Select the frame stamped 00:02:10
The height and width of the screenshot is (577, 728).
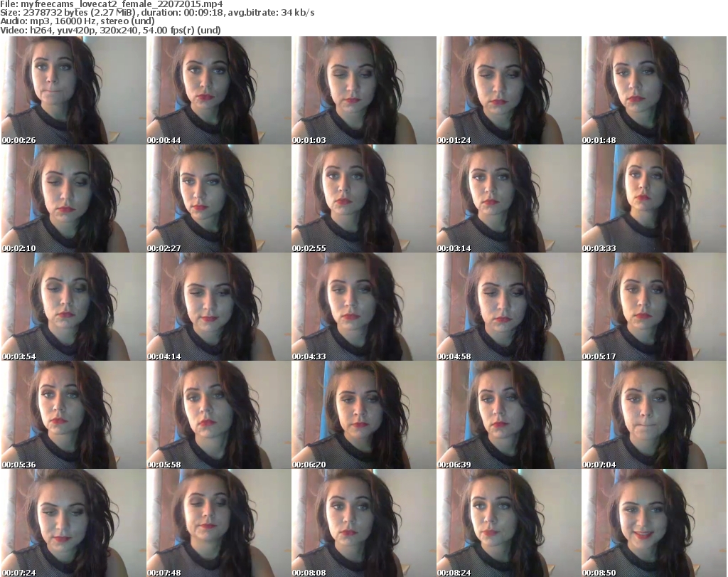[x=73, y=198]
